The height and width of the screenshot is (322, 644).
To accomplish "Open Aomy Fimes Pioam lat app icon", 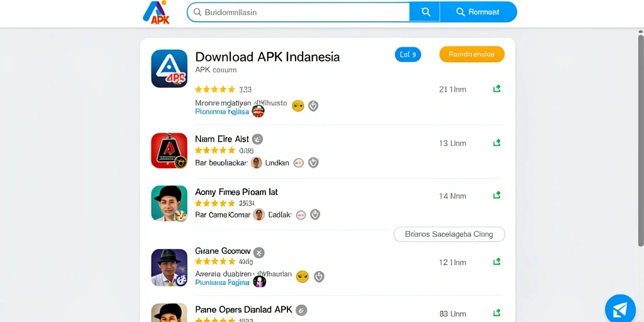I will [x=169, y=204].
